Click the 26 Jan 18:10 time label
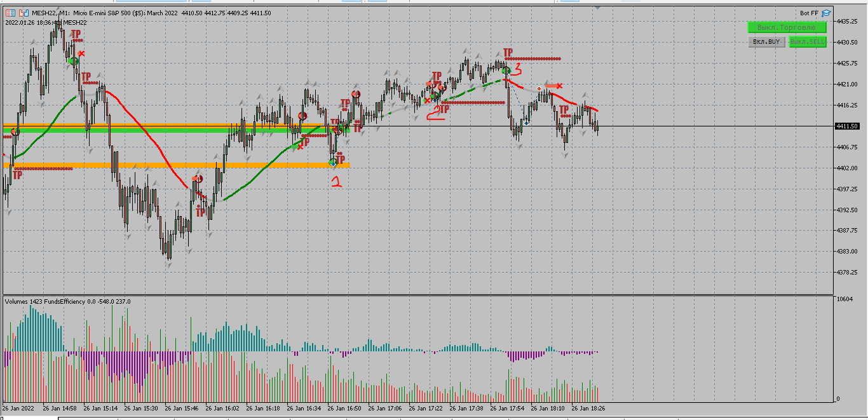 (548, 409)
